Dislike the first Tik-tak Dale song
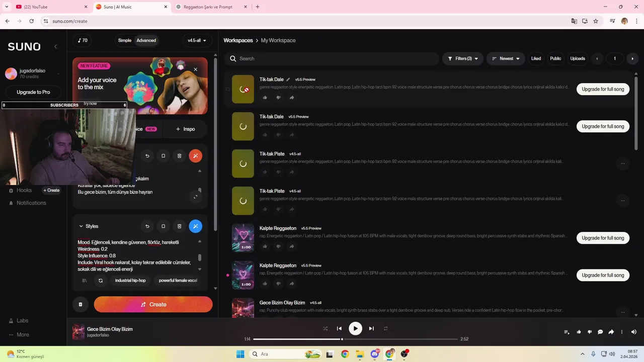This screenshot has height=362, width=644. [278, 98]
